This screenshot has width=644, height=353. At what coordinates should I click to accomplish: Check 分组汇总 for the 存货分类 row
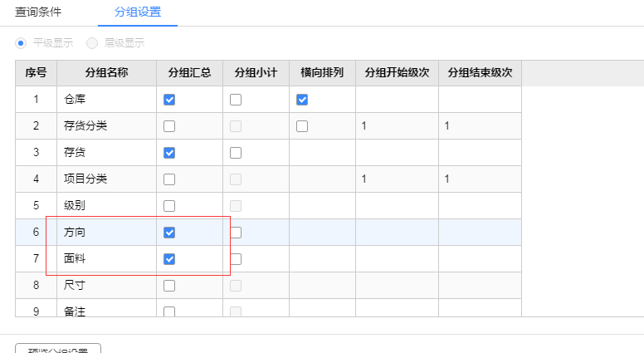(169, 126)
